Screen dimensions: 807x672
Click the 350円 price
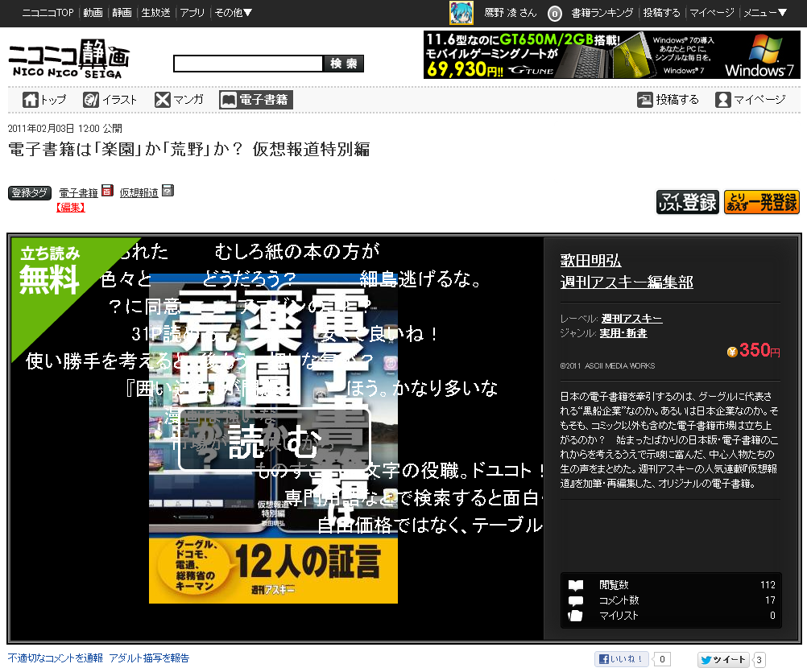tap(754, 351)
